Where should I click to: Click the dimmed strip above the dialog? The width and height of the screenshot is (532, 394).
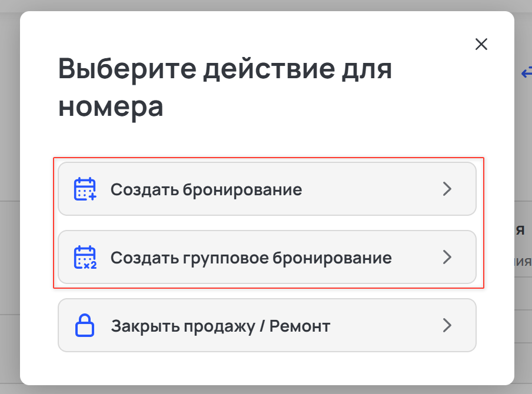266,5
